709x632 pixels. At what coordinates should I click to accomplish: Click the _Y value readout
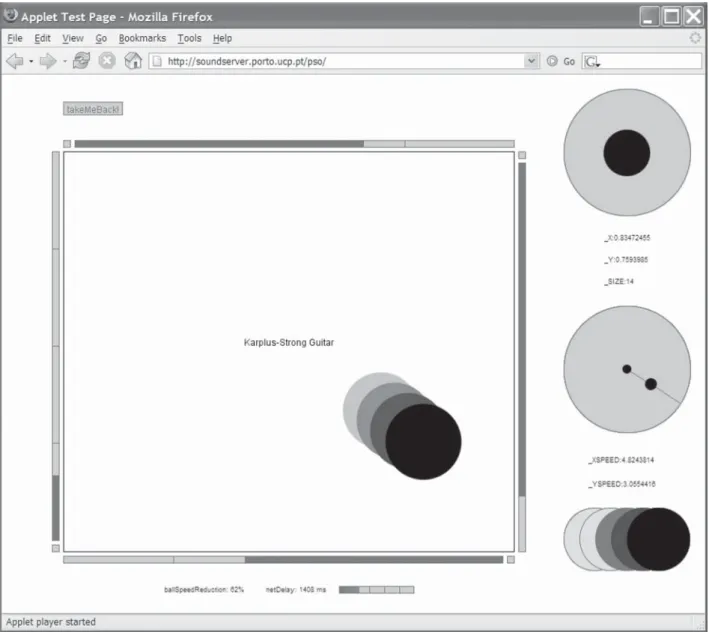pyautogui.click(x=626, y=259)
